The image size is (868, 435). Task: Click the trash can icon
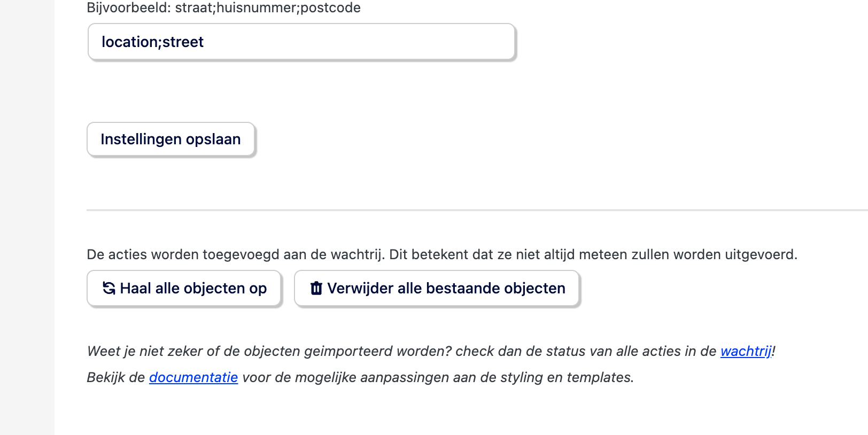click(316, 289)
